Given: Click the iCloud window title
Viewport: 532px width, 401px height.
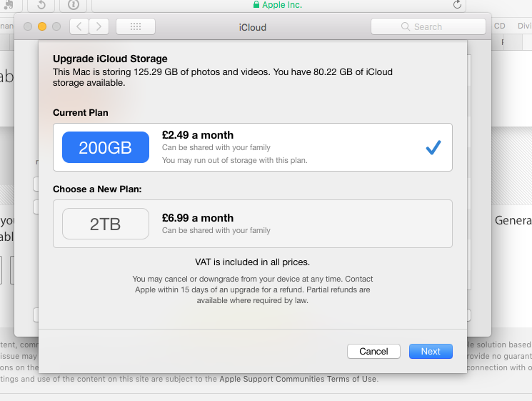Looking at the screenshot, I should tap(252, 27).
